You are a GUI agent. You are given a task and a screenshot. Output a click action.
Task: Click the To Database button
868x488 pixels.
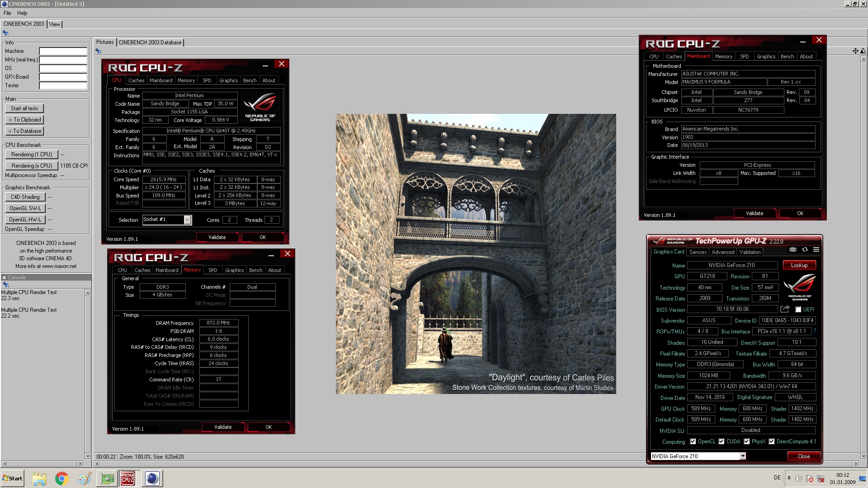pyautogui.click(x=24, y=131)
